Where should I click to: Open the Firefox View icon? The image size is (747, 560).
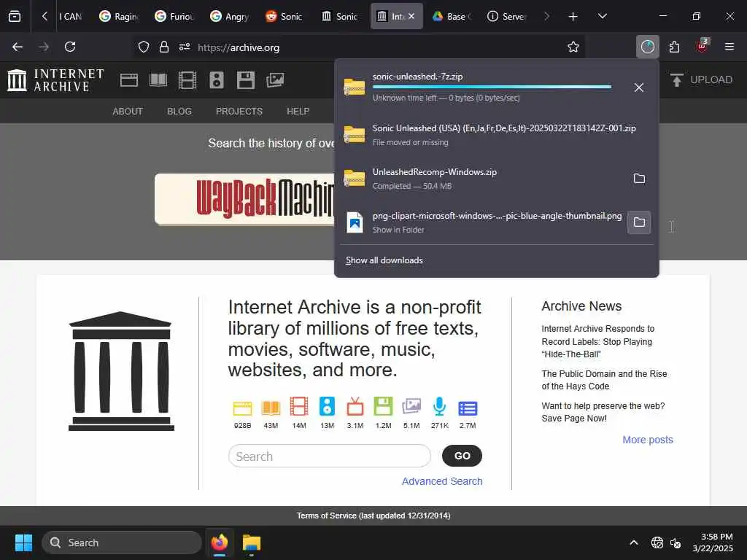click(x=15, y=16)
